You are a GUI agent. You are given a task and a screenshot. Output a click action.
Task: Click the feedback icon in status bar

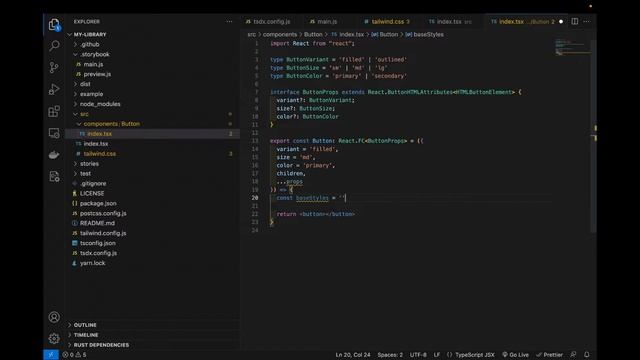[x=573, y=355]
